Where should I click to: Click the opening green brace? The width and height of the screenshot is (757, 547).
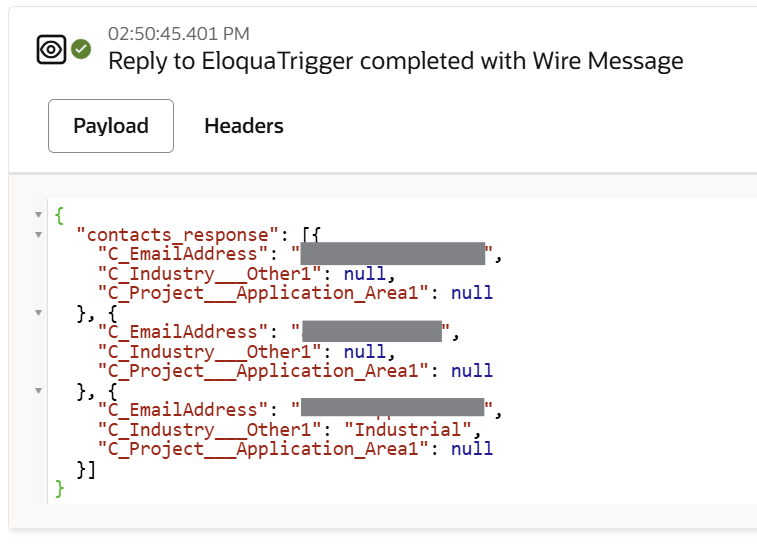[59, 215]
